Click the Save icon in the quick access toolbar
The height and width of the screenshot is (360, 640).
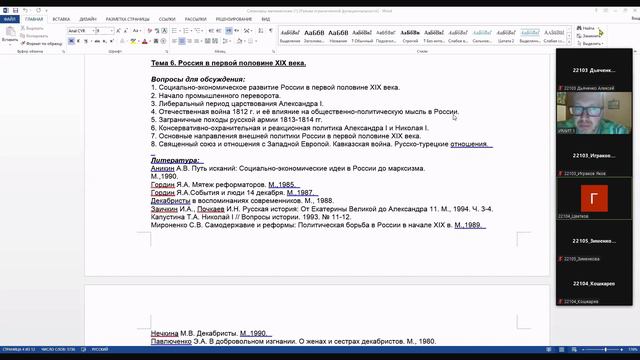coord(16,11)
